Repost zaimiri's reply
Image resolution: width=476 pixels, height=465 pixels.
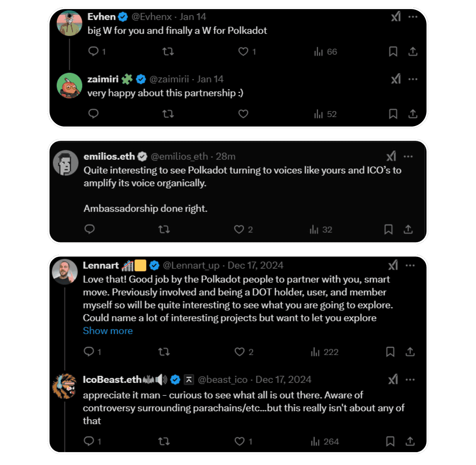168,114
